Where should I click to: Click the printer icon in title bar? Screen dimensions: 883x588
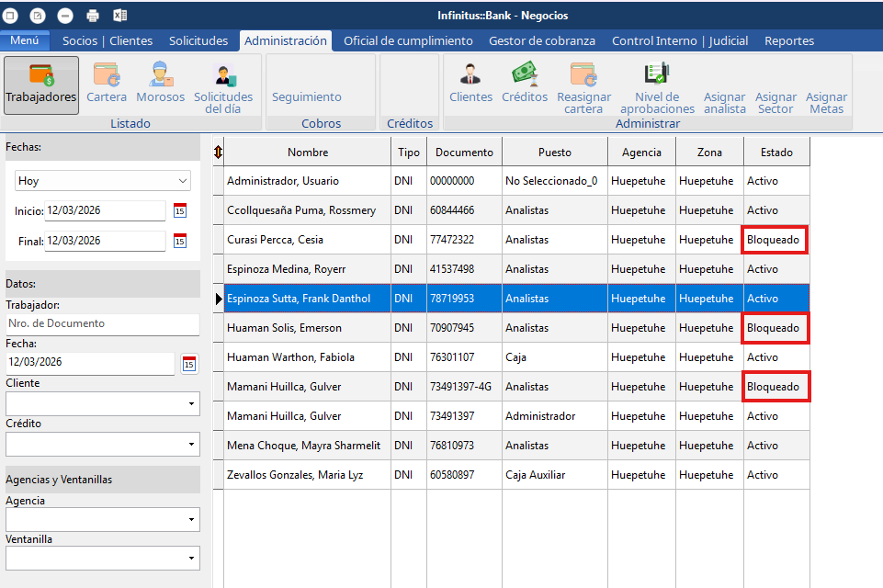click(x=93, y=16)
